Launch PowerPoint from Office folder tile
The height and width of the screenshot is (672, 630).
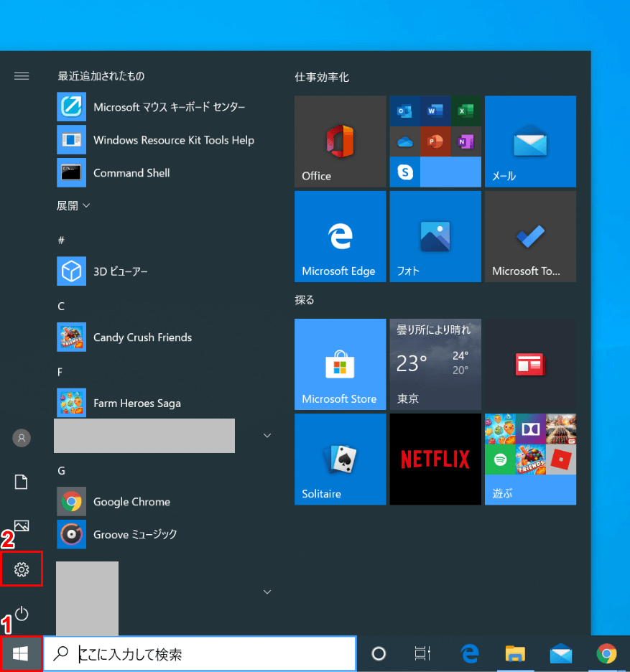(435, 141)
